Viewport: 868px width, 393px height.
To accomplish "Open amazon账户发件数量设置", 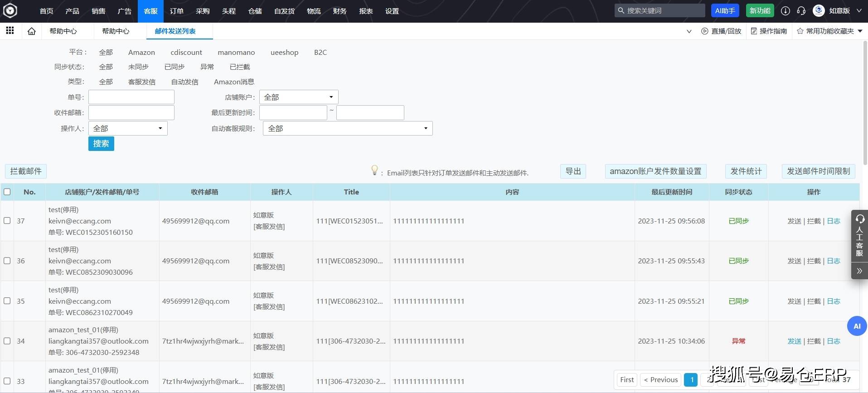I will tap(655, 171).
